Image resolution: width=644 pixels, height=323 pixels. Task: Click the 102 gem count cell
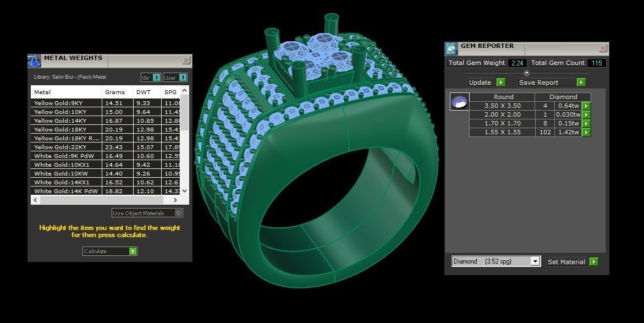coord(545,132)
